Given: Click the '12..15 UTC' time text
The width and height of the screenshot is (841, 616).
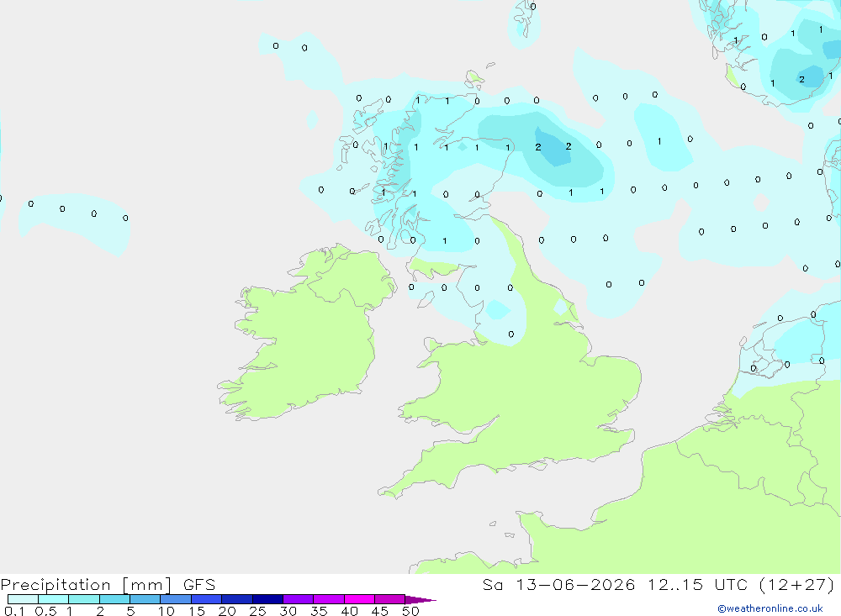Looking at the screenshot, I should coord(697,585).
